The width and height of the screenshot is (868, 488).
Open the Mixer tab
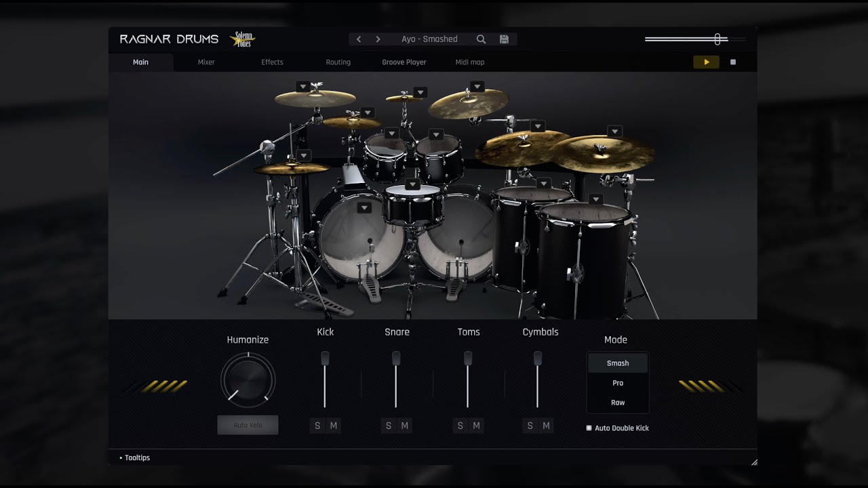206,62
